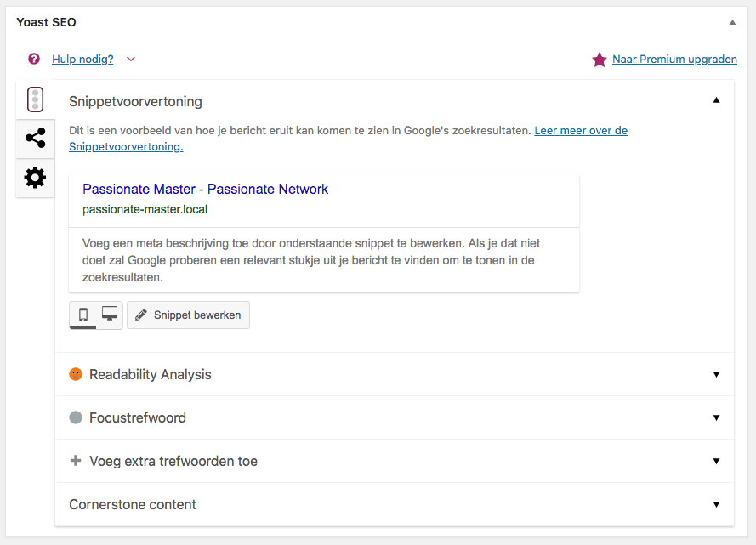
Task: Click the grey Focustrefwoord score dot
Action: pyautogui.click(x=76, y=417)
